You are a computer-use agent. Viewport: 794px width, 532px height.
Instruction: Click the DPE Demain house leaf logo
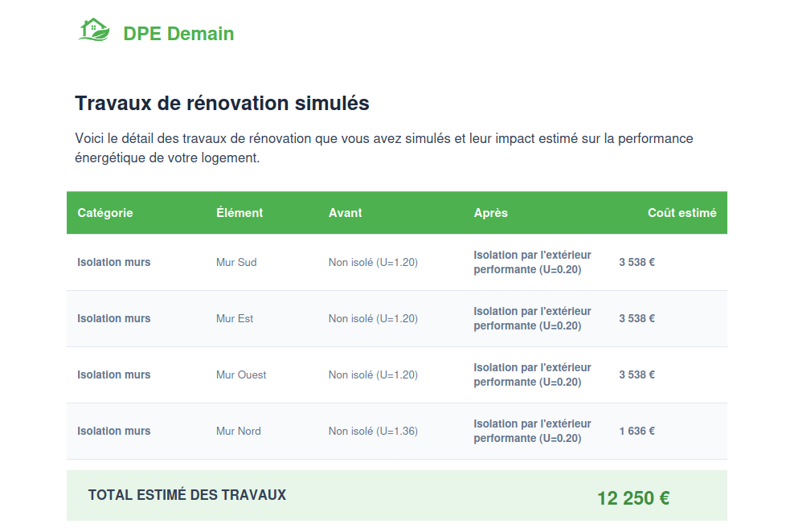94,31
